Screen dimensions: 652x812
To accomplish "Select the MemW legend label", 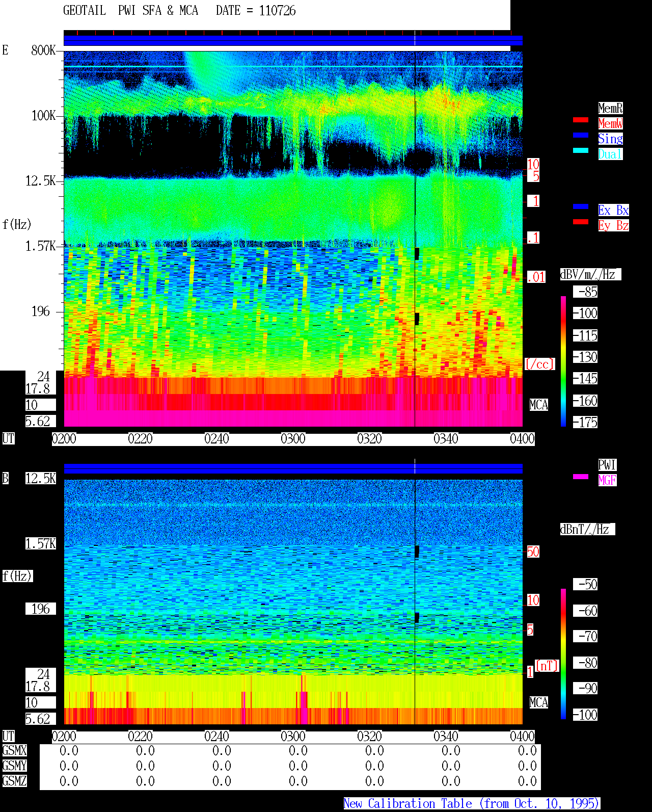I will [610, 123].
